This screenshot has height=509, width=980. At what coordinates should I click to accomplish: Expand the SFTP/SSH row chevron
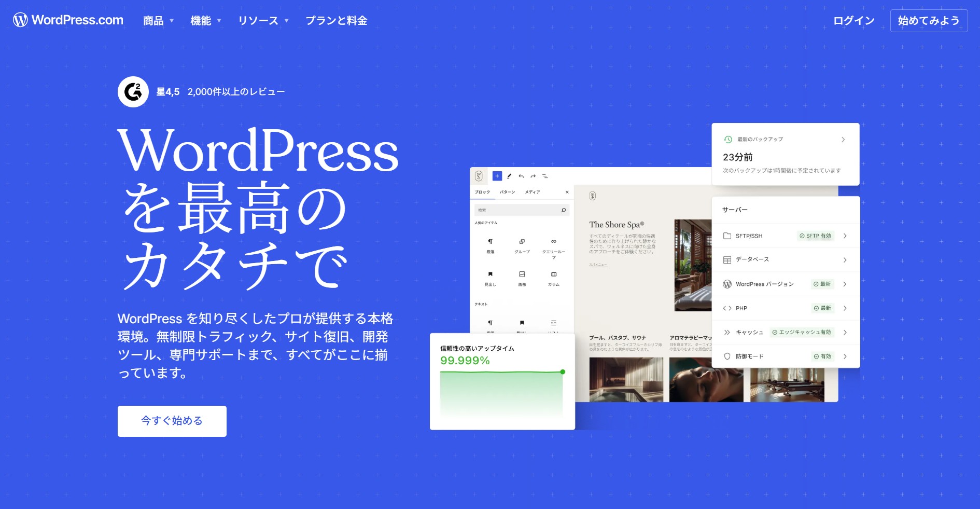point(845,236)
